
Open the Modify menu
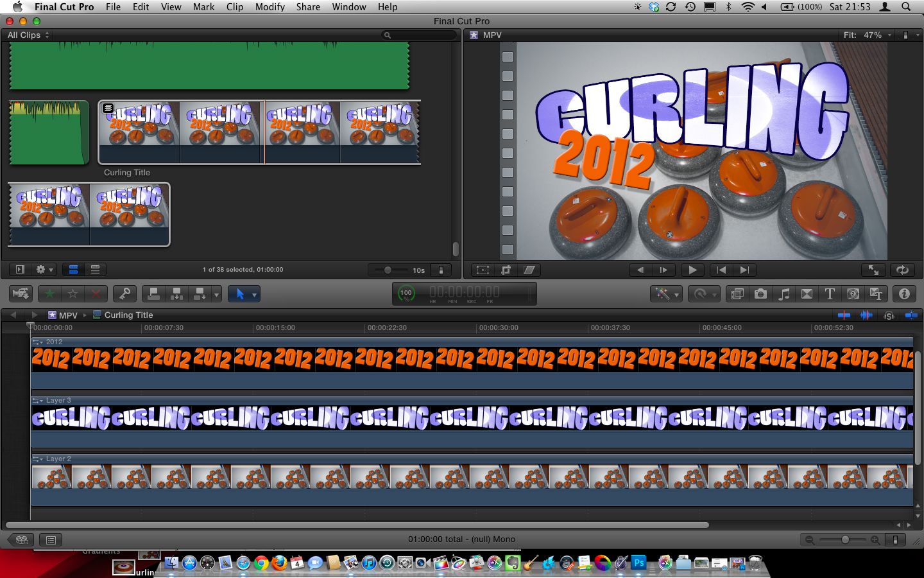pyautogui.click(x=269, y=7)
